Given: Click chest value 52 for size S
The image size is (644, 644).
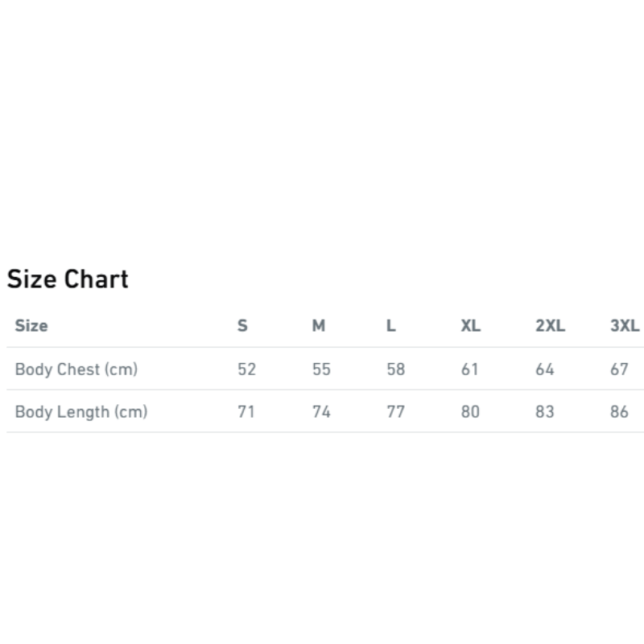Looking at the screenshot, I should tap(246, 369).
